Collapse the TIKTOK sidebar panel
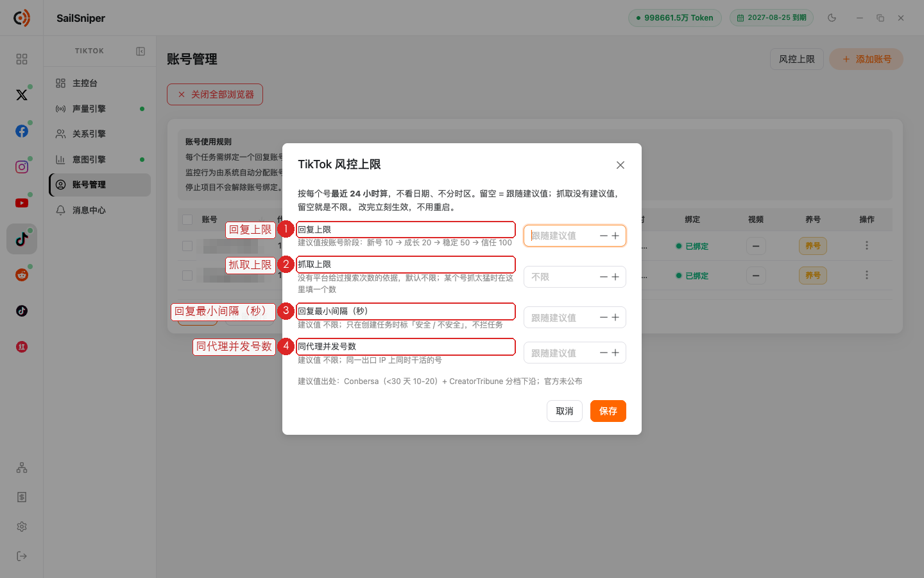The height and width of the screenshot is (578, 924). [x=141, y=51]
